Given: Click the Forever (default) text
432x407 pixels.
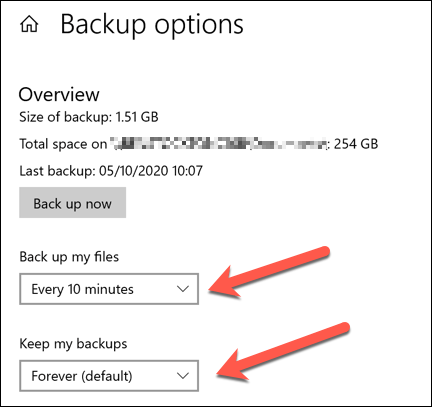Looking at the screenshot, I should [82, 376].
